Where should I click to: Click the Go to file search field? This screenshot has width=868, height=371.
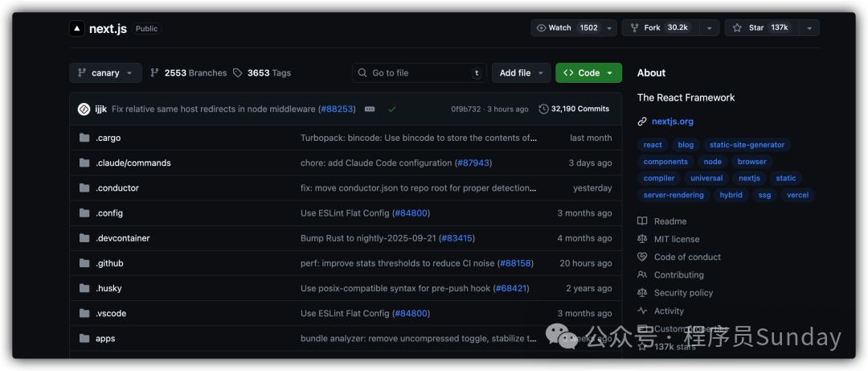(420, 72)
